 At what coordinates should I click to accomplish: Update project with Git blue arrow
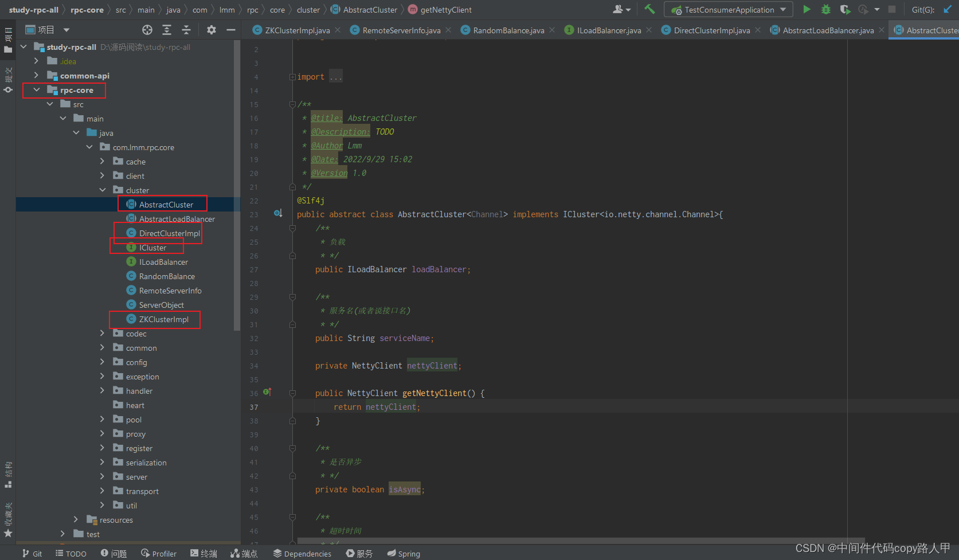point(948,9)
